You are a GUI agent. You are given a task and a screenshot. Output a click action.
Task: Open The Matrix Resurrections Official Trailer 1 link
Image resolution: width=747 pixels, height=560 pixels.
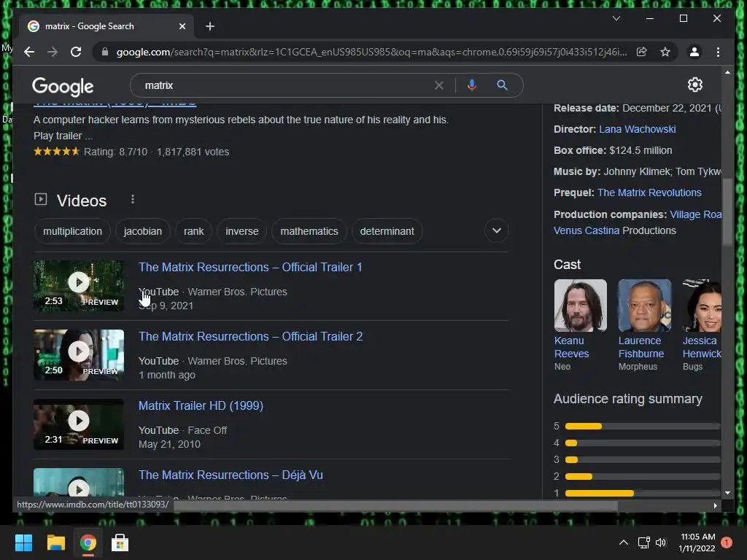click(250, 267)
